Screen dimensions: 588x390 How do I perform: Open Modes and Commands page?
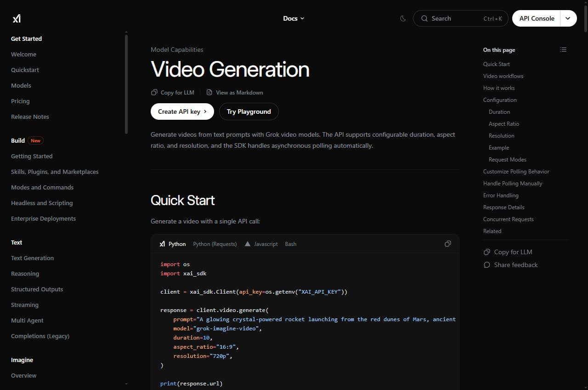42,187
